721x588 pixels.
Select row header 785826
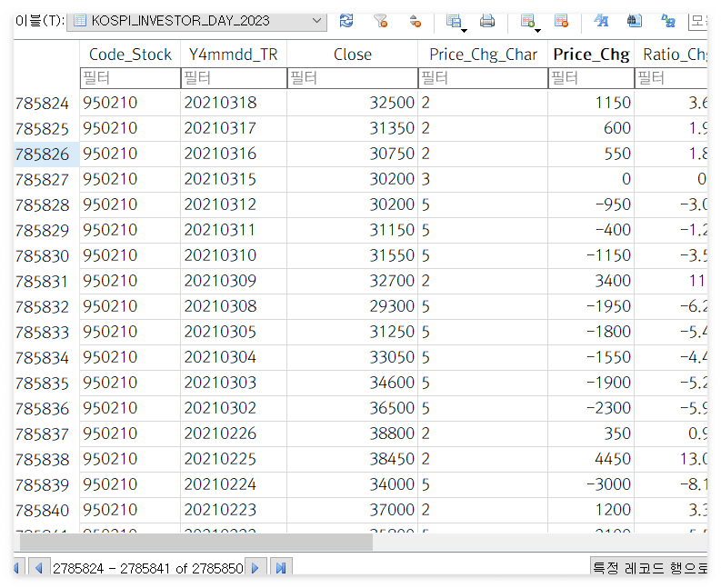pos(46,154)
